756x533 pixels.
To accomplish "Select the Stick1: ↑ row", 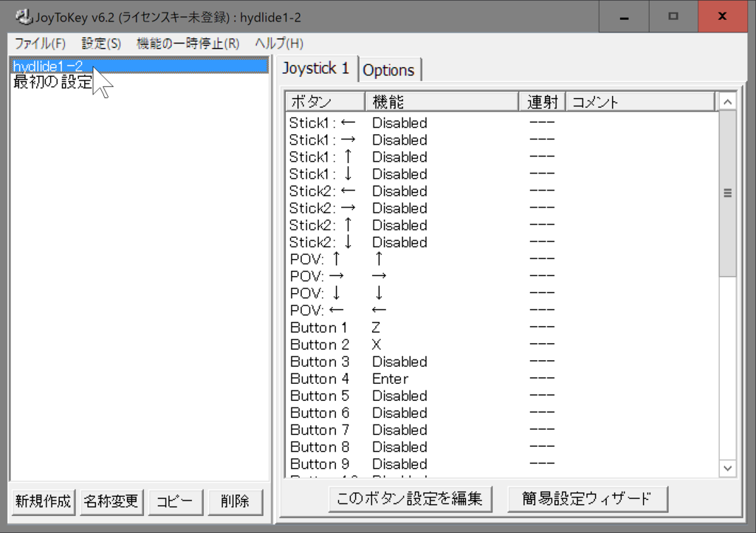I will 501,157.
